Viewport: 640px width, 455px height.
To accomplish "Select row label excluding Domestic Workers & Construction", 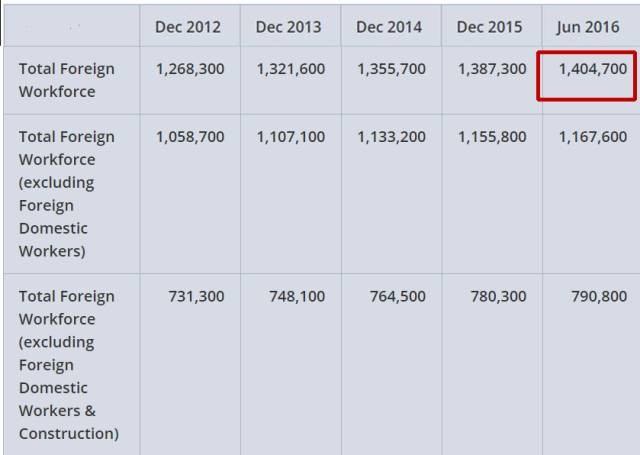I will (x=67, y=364).
